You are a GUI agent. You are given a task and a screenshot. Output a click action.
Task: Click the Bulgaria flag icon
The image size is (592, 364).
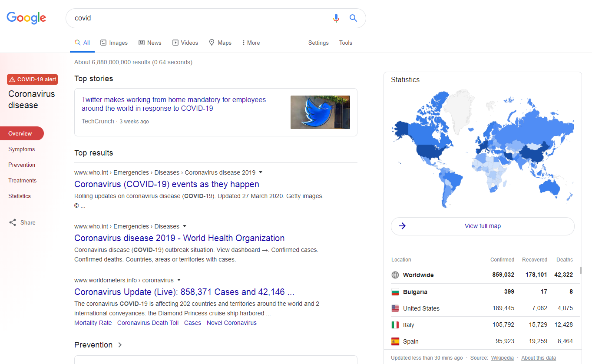point(395,292)
